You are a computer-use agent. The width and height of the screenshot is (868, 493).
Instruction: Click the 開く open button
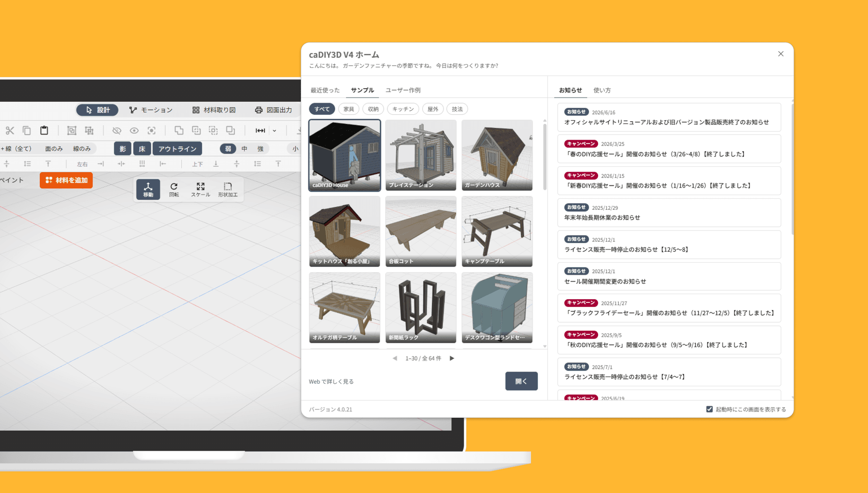tap(521, 381)
